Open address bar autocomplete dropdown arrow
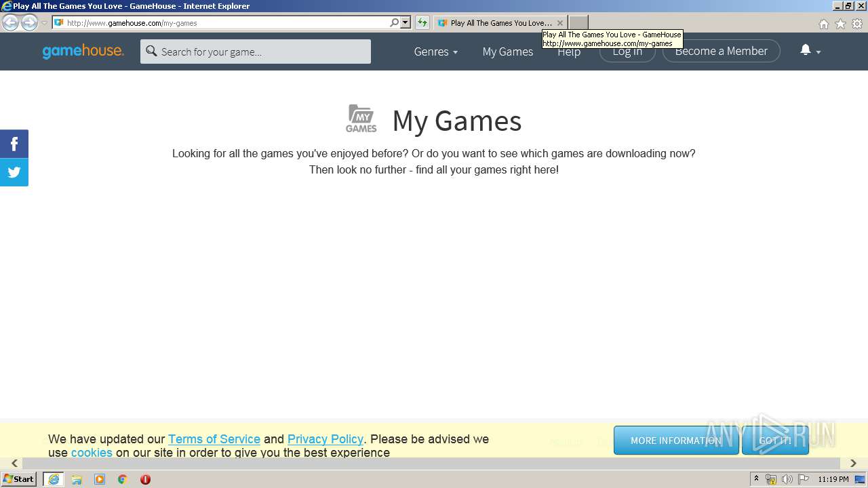The image size is (868, 488). 406,23
